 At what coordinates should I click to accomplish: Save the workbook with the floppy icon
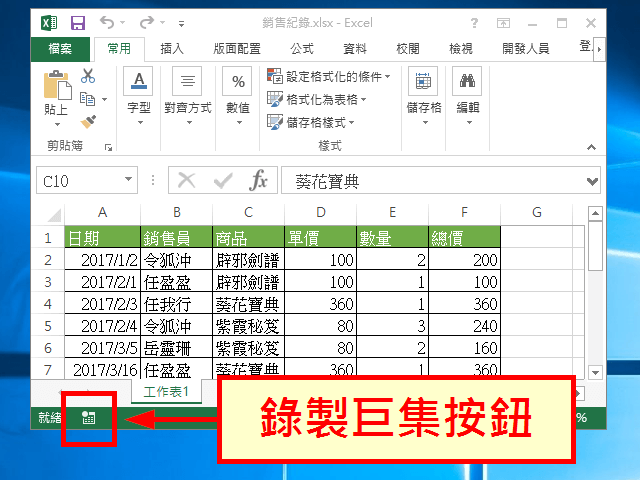coord(78,23)
